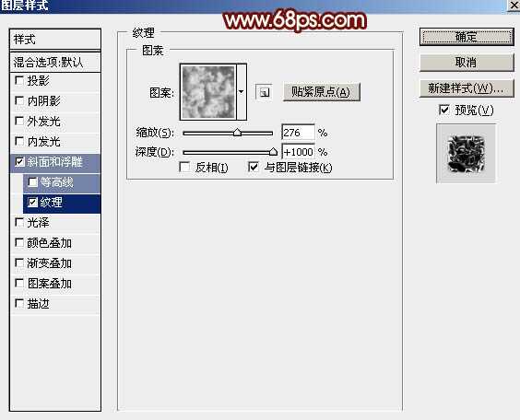This screenshot has width=520, height=420.
Task: Click the cloud pattern thumbnail
Action: (208, 92)
